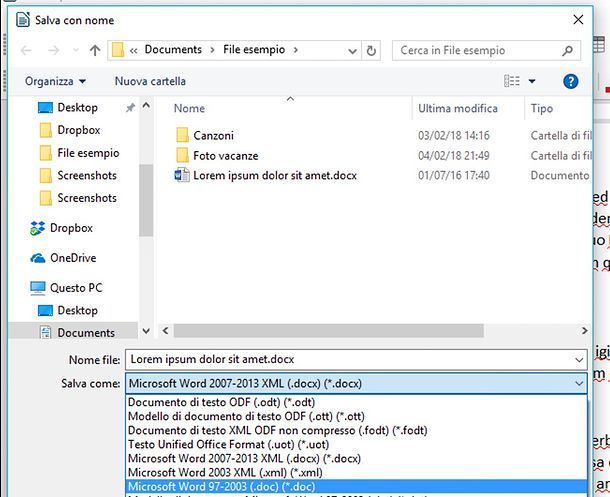Choose Microsoft Word 2007-2013 XML (.docx) list entry
Image resolution: width=610 pixels, height=497 pixels.
point(356,458)
